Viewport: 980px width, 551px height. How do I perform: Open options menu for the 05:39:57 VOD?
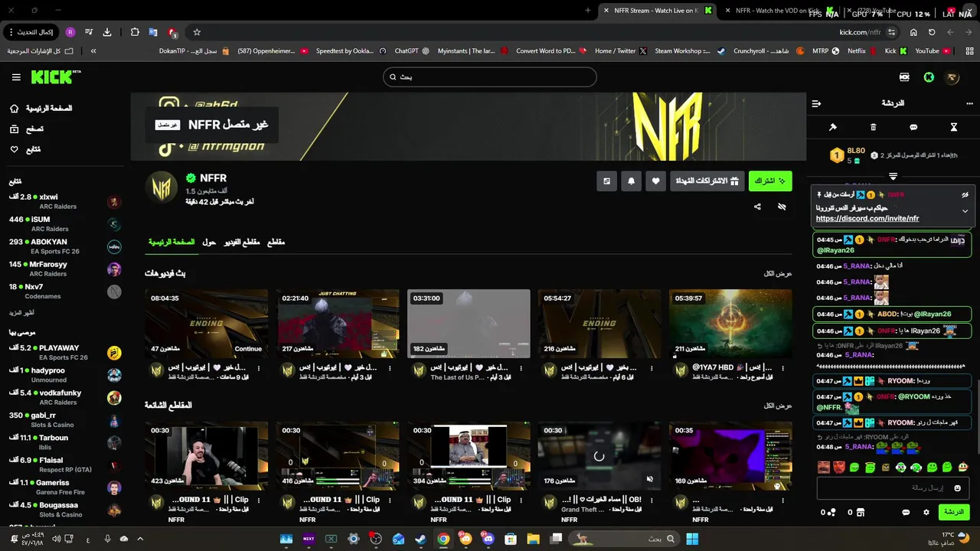782,369
